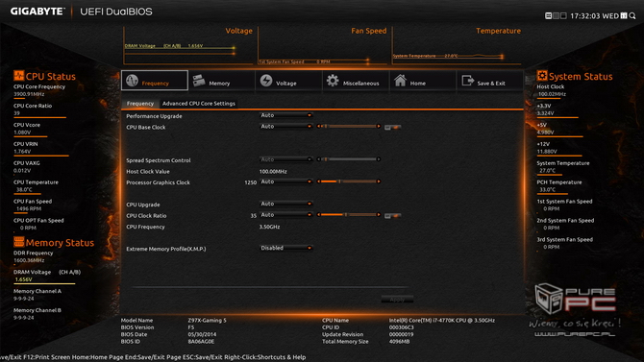The width and height of the screenshot is (644, 362).
Task: Open the Spread Spectrum Control dropdown
Action: coord(285,159)
